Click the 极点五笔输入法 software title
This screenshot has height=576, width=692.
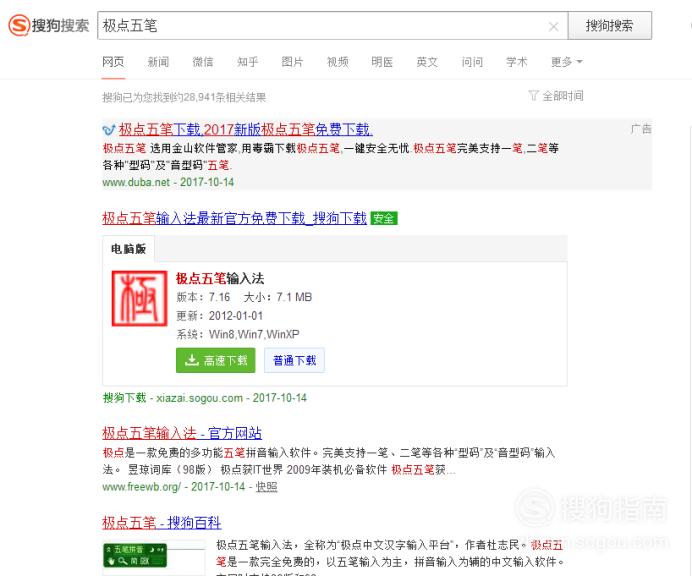click(220, 279)
